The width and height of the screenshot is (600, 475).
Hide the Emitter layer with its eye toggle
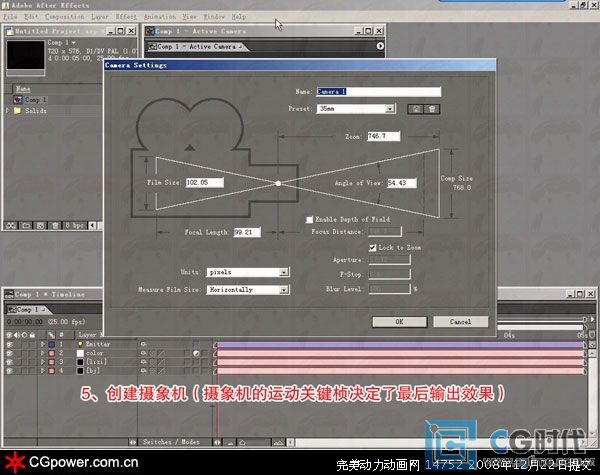(9, 344)
